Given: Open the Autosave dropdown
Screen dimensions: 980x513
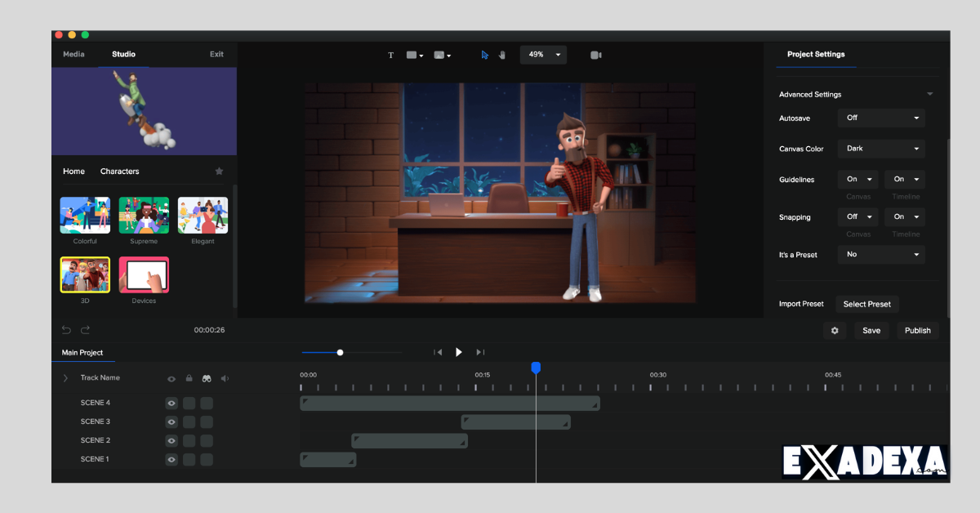Looking at the screenshot, I should tap(880, 118).
